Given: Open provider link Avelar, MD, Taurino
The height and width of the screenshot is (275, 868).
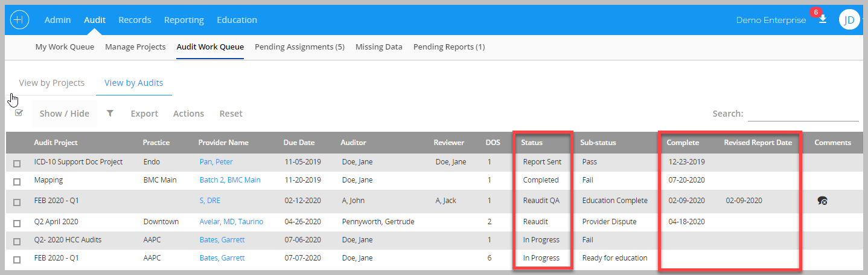Looking at the screenshot, I should pos(231,222).
